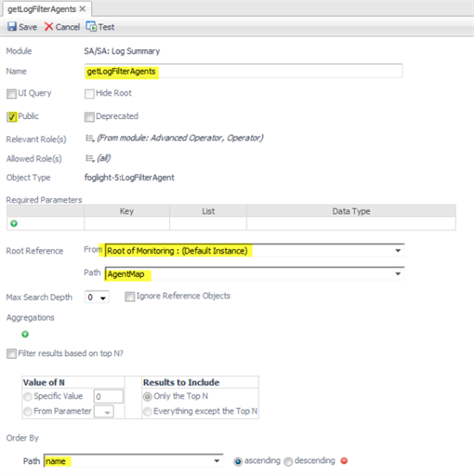Click into the Name text field
Viewport: 474px width, 476px height.
coord(244,72)
